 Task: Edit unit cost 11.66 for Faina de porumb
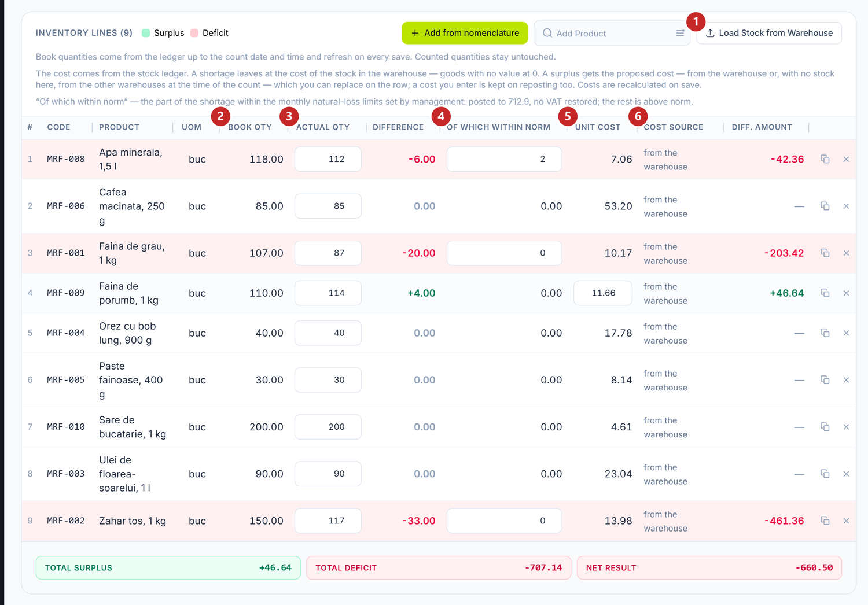point(603,293)
